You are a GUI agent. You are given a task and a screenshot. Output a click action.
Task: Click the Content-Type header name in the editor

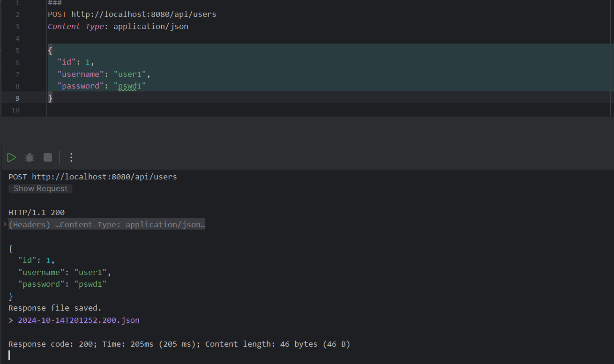point(76,26)
